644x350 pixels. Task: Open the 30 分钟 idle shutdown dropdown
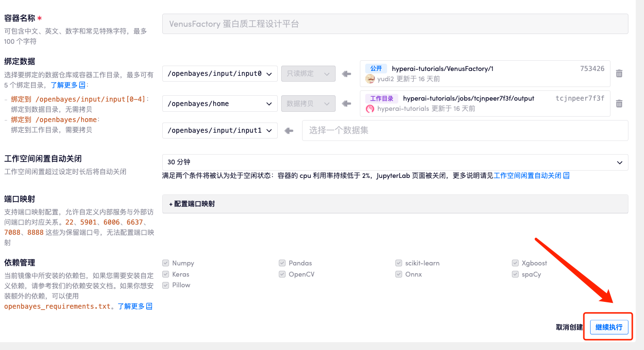[395, 162]
